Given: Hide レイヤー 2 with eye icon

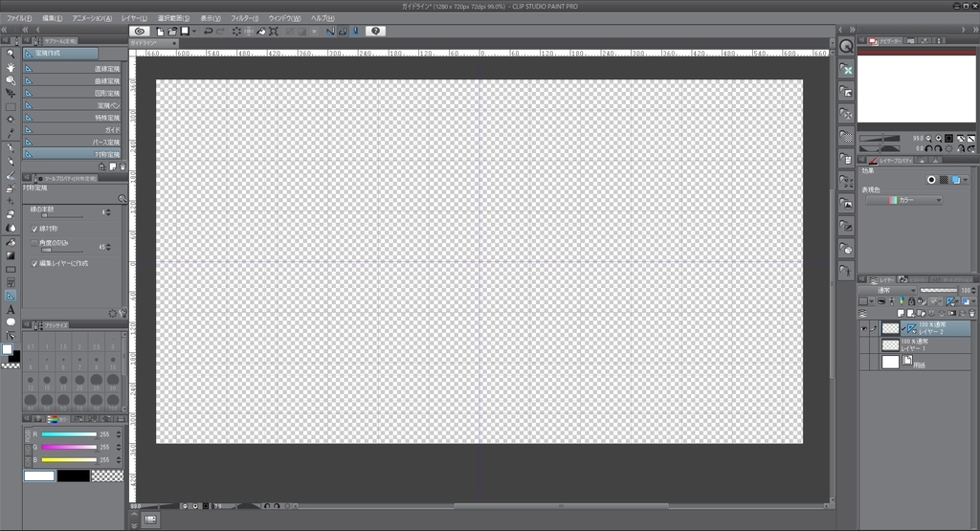Looking at the screenshot, I should pos(864,328).
